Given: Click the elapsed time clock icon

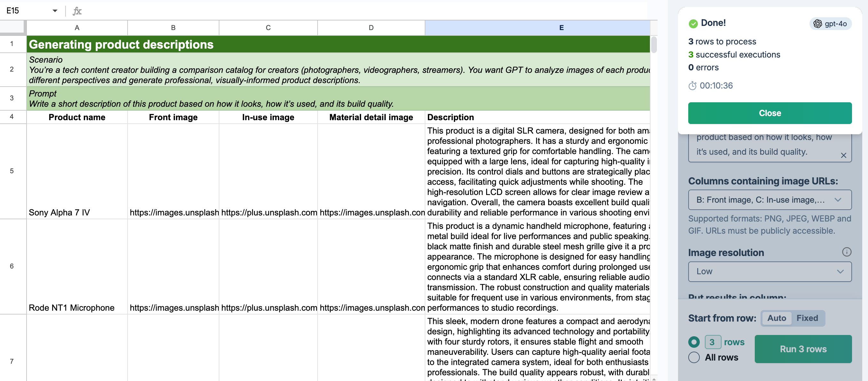Looking at the screenshot, I should click(x=692, y=86).
